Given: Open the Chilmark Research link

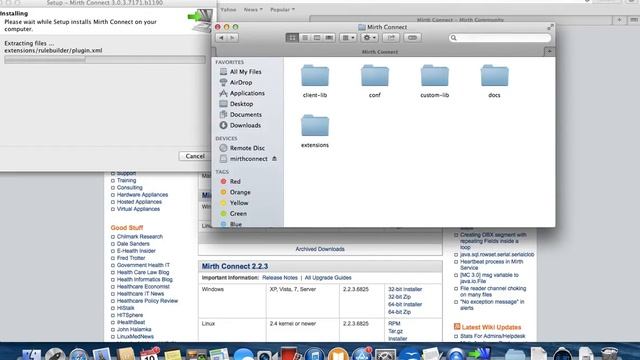Looking at the screenshot, I should [140, 237].
